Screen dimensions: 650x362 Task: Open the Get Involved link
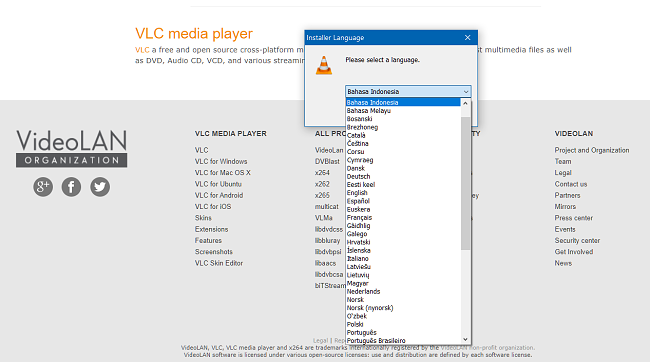point(574,252)
